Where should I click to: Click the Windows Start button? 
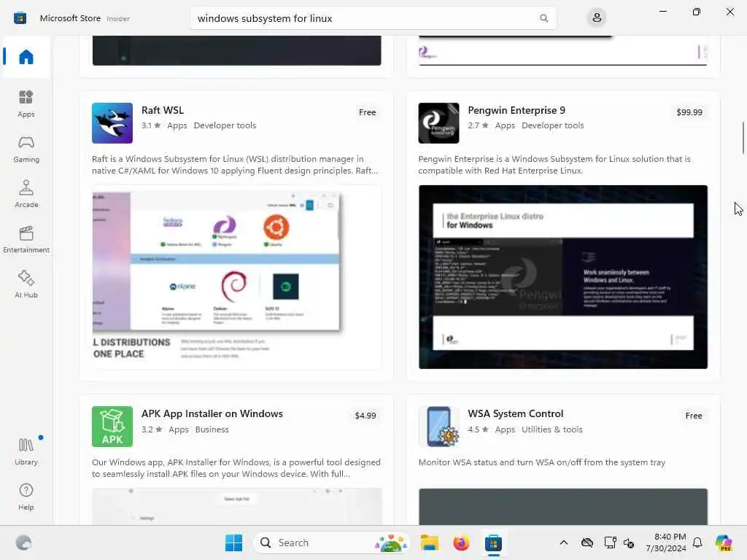[x=233, y=542]
